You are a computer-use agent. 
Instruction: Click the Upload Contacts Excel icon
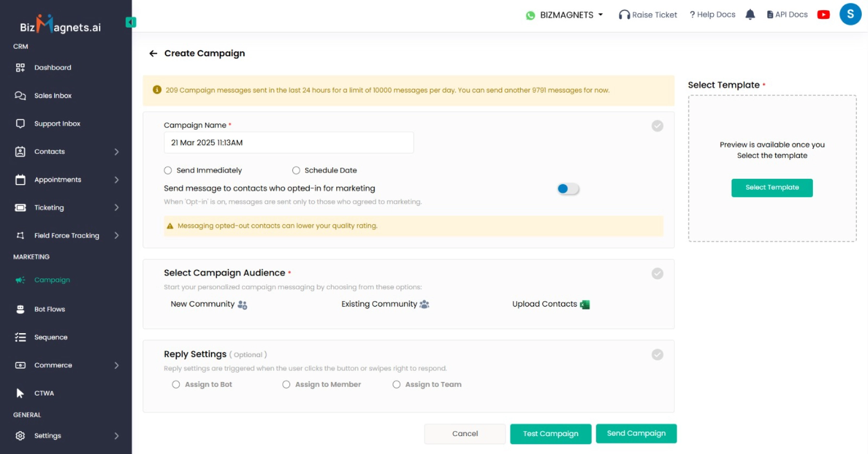click(x=585, y=305)
